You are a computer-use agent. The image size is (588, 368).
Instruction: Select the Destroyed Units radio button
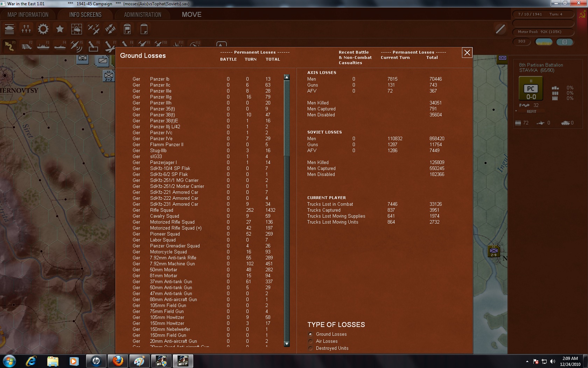310,348
